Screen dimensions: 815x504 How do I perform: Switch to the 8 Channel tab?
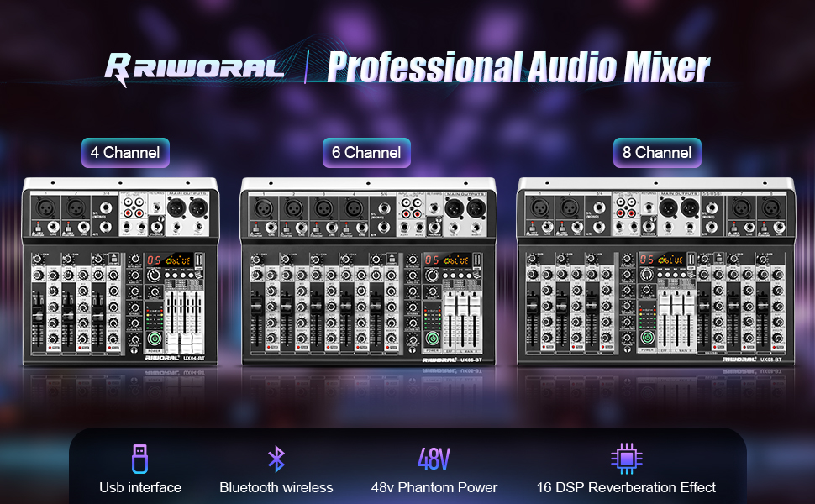point(657,152)
